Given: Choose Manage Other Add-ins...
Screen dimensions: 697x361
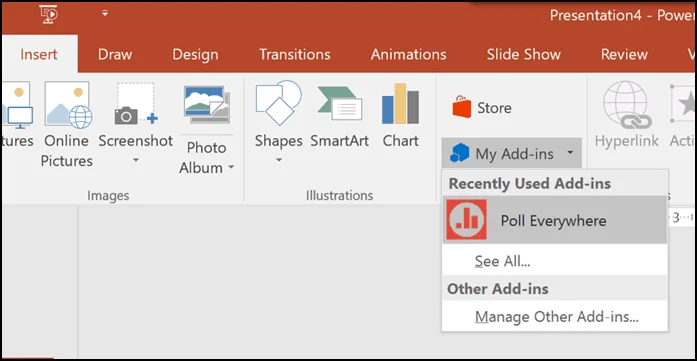Looking at the screenshot, I should [555, 317].
